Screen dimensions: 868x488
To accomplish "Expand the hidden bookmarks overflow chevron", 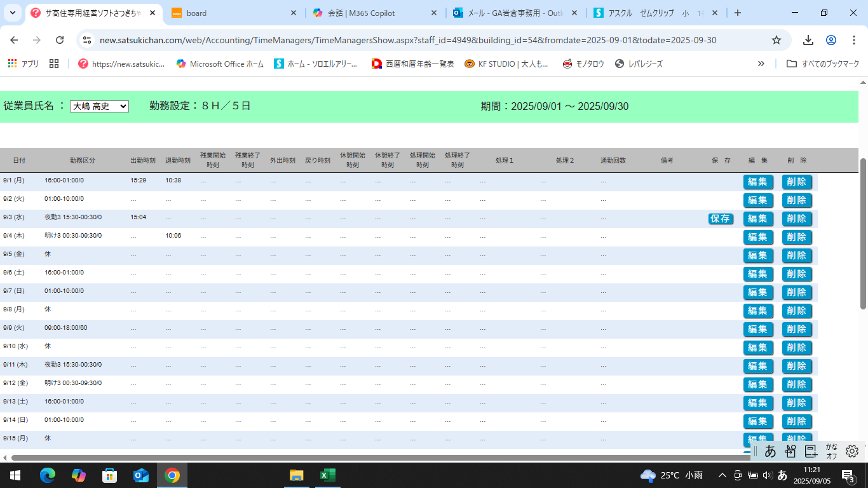I will coord(761,64).
